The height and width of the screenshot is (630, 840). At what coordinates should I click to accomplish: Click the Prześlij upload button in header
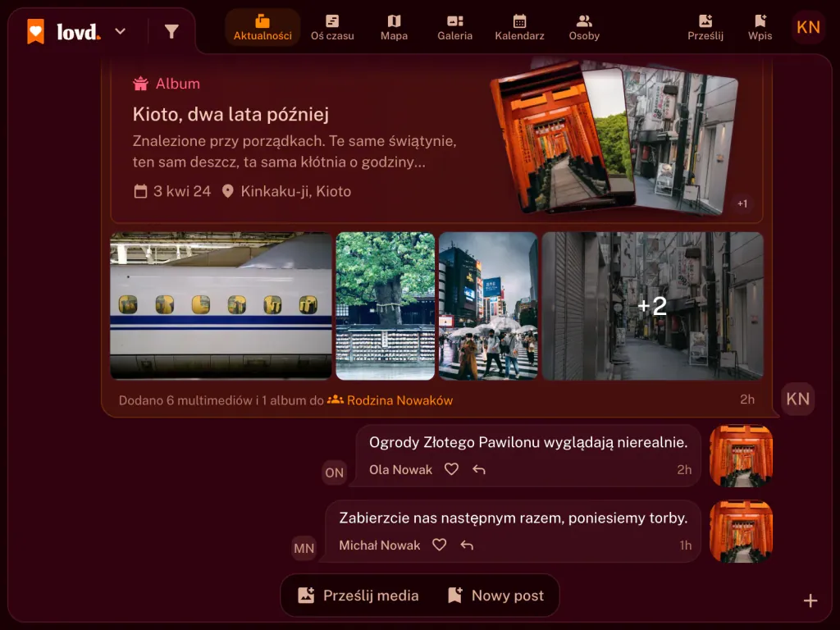[x=705, y=28]
